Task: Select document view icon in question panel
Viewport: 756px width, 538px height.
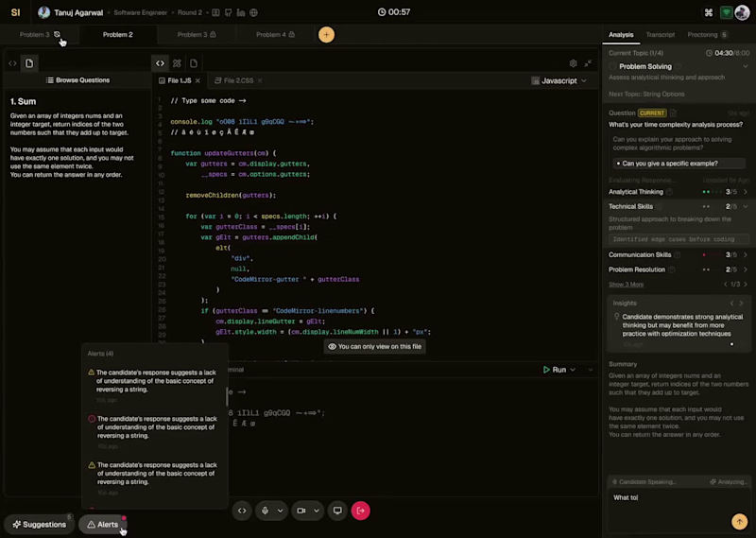Action: coord(29,63)
